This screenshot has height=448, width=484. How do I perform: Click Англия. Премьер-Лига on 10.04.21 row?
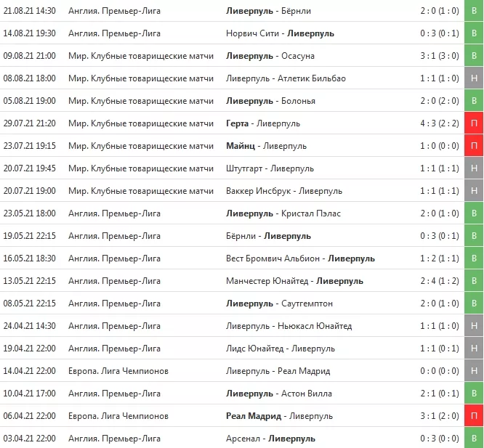click(114, 394)
